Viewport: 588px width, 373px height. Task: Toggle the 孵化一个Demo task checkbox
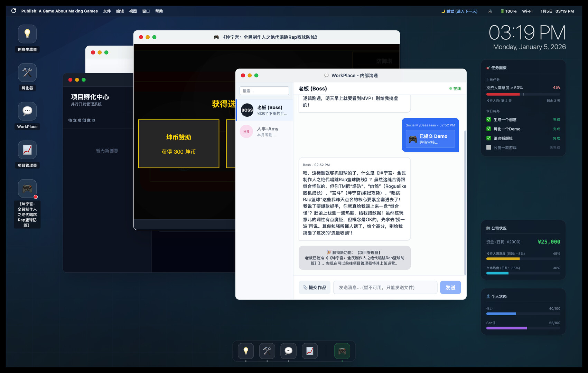pos(488,129)
